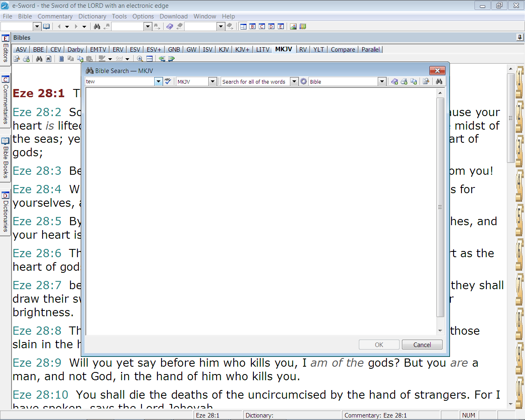The height and width of the screenshot is (420, 525).
Task: Open the Tools menu
Action: 119,16
